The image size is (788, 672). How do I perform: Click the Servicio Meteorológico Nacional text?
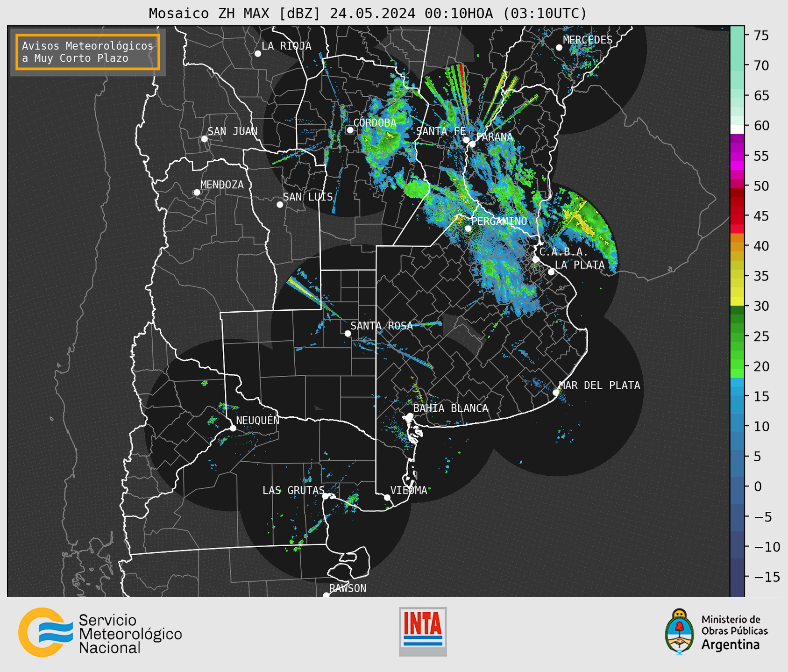[130, 634]
